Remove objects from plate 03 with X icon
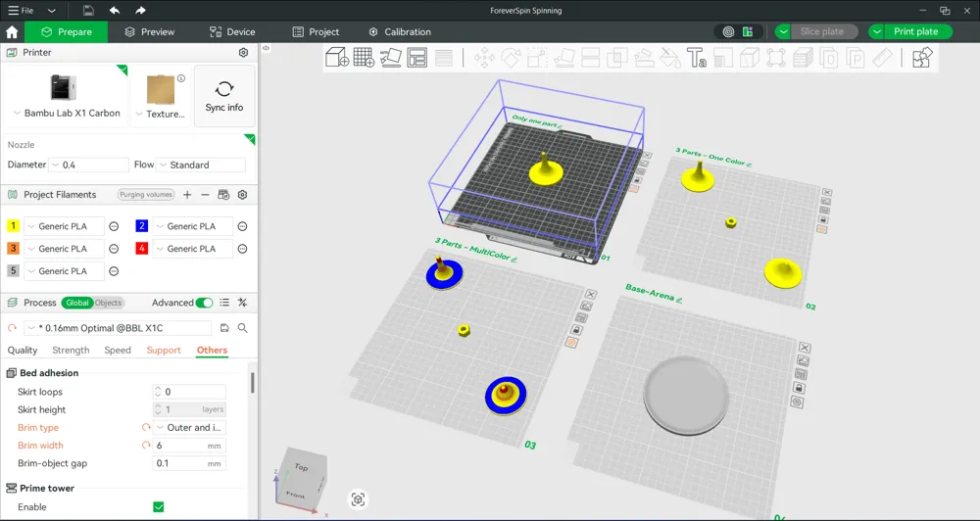 [591, 294]
